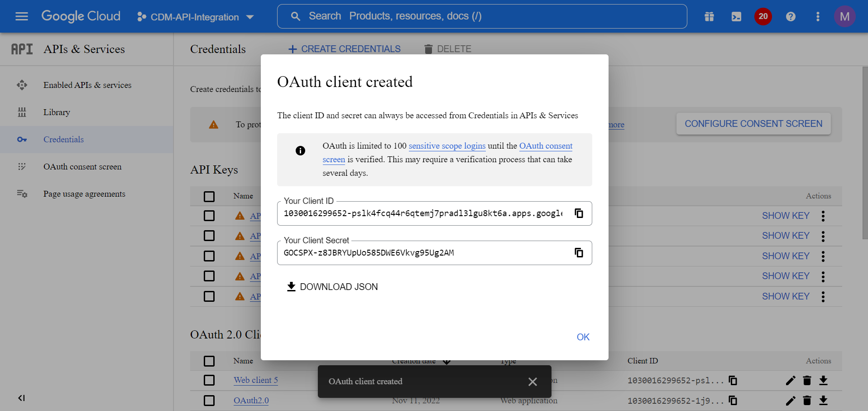Go to Enabled APIs & services
Screen dimensions: 868x411
tap(87, 85)
